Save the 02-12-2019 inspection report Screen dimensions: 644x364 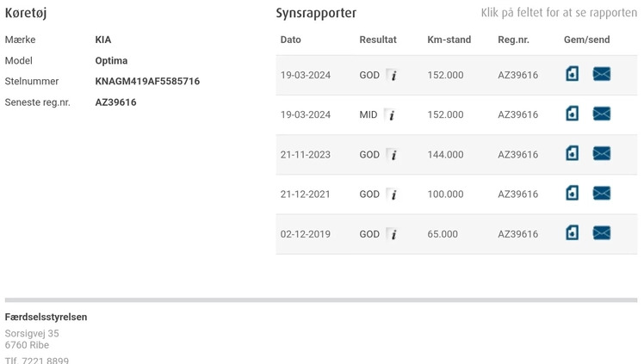click(x=573, y=232)
